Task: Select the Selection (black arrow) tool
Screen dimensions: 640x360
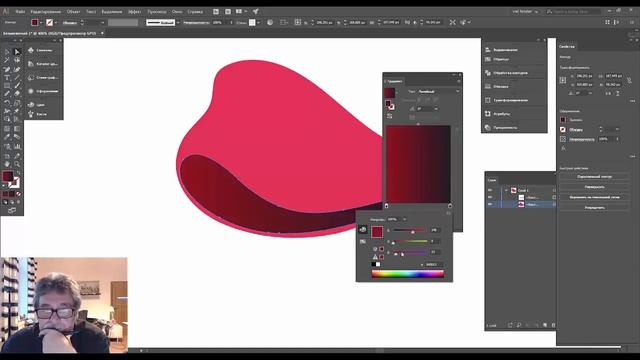Action: (7, 52)
